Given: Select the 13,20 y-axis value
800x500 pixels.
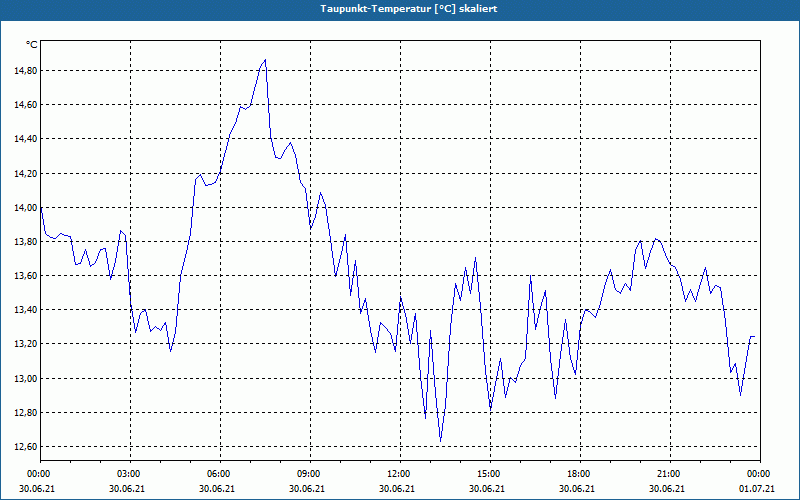Looking at the screenshot, I should [x=26, y=344].
